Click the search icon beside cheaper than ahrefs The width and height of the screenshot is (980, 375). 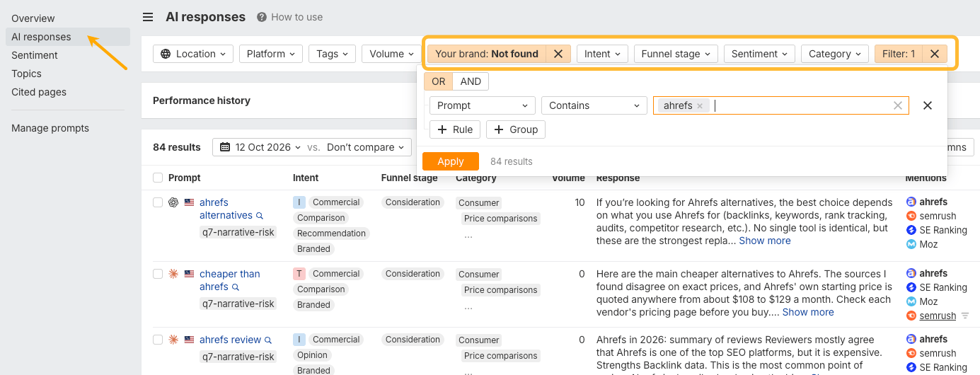point(236,287)
